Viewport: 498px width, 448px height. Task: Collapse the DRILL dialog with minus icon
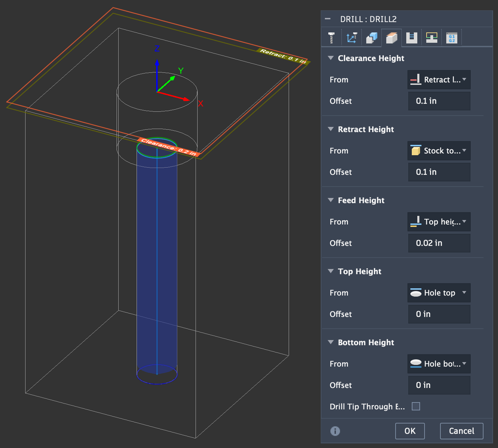pyautogui.click(x=328, y=19)
